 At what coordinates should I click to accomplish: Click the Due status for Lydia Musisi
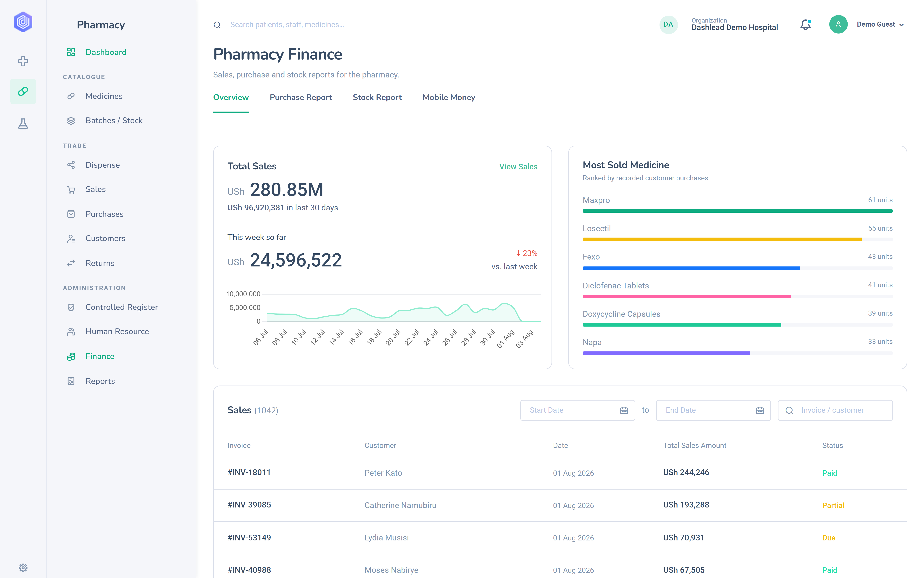(829, 538)
